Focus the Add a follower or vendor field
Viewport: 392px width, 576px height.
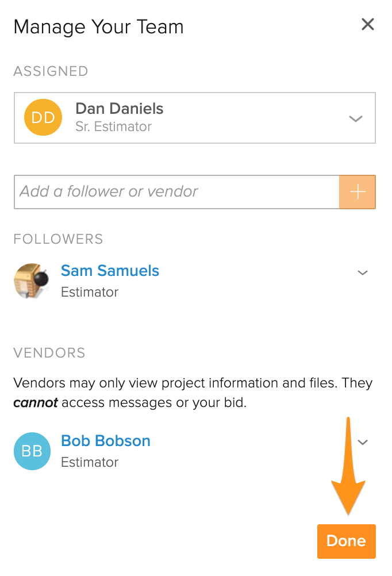click(x=176, y=191)
